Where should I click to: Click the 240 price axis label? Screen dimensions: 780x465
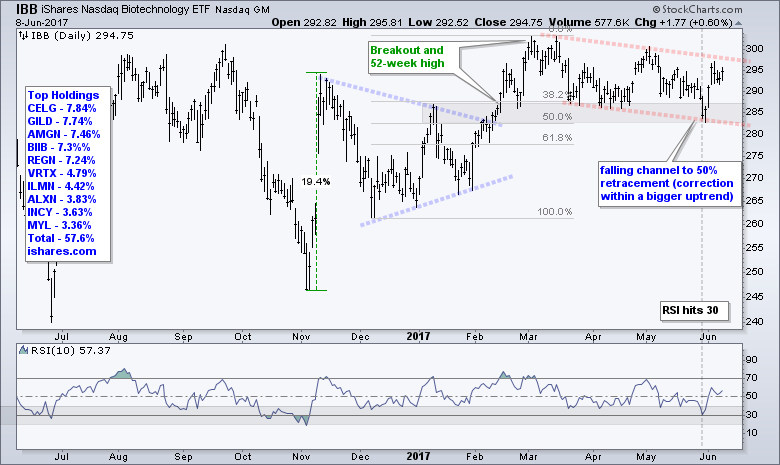point(755,322)
